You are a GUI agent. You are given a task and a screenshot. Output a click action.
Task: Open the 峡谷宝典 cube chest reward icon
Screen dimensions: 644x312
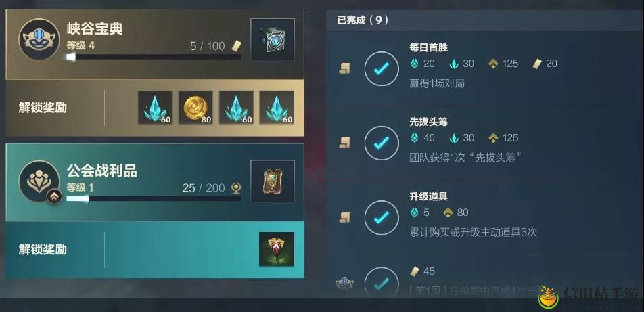(x=273, y=39)
